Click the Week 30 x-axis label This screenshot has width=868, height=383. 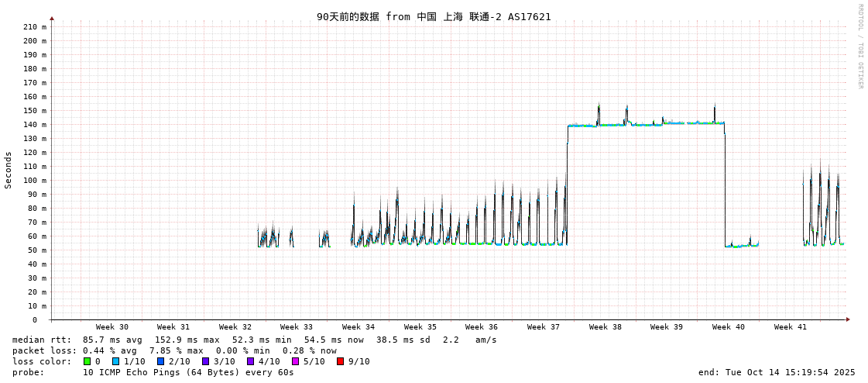[112, 327]
